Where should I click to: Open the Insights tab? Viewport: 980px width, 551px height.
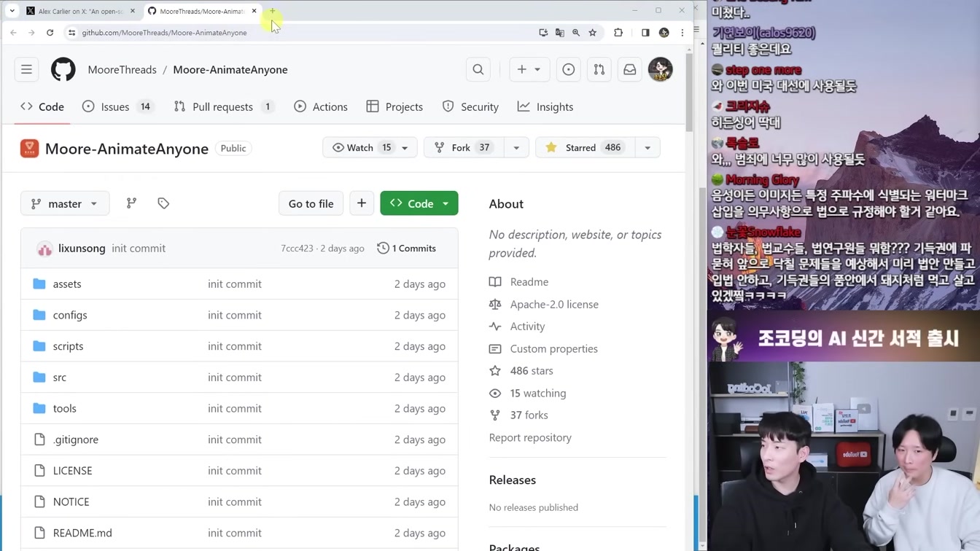point(545,107)
